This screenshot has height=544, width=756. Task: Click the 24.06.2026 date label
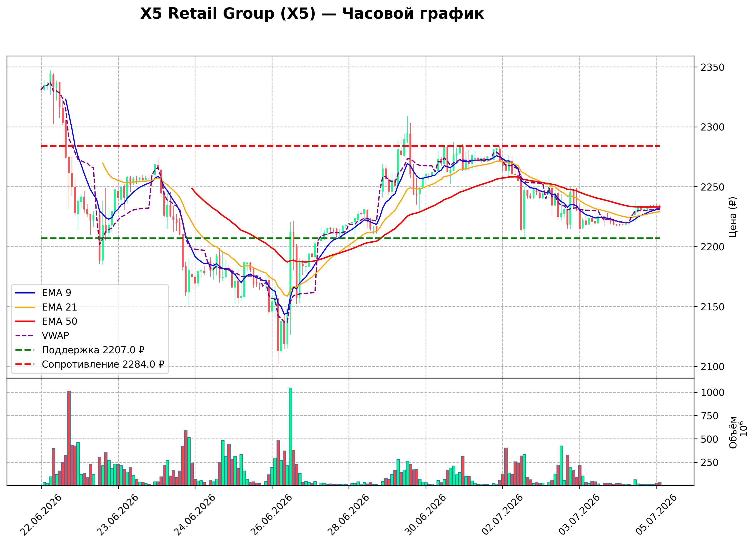[195, 515]
